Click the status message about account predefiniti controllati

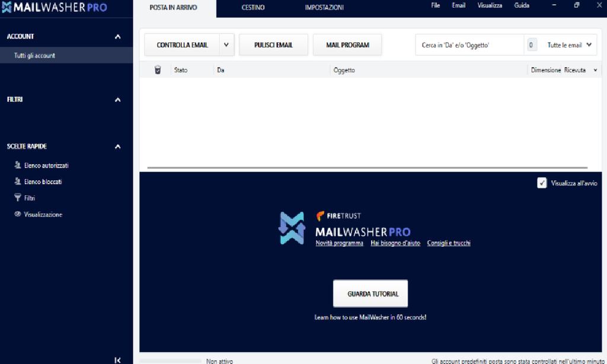click(518, 361)
